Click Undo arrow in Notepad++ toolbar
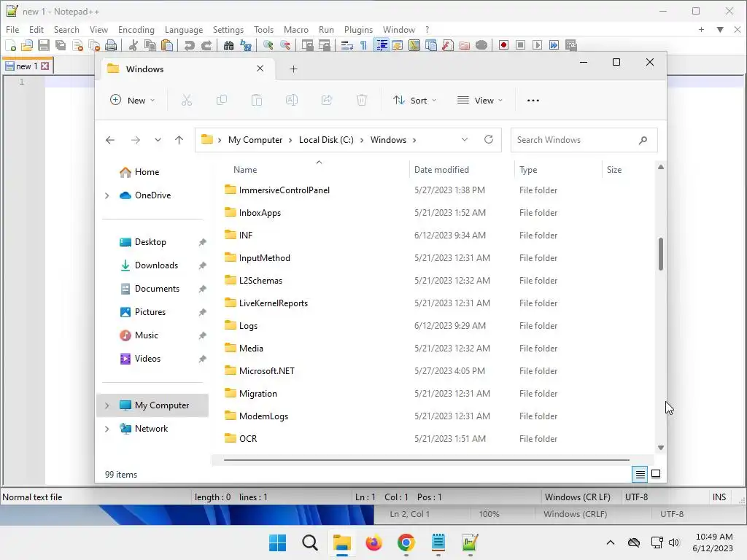Viewport: 747px width, 560px height. pyautogui.click(x=189, y=45)
